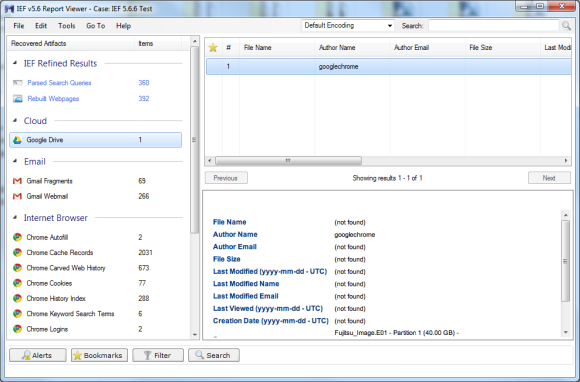Open the File menu
This screenshot has width=580, height=382.
pos(19,26)
